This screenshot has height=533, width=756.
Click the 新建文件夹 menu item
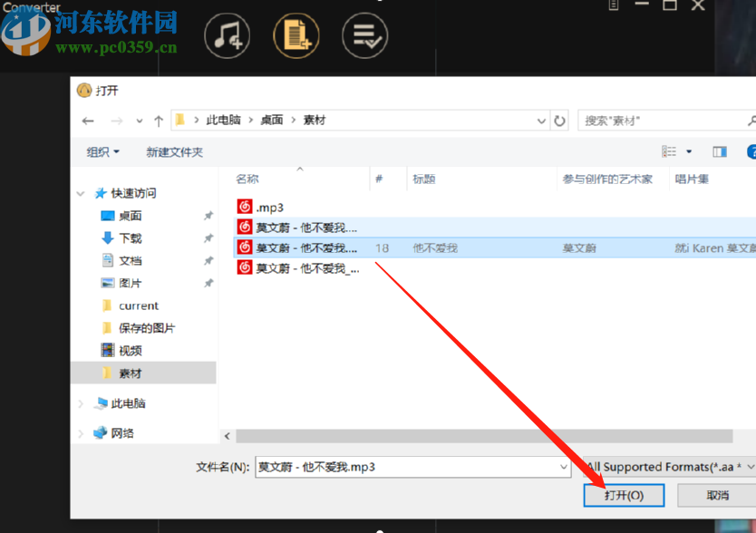click(x=174, y=151)
